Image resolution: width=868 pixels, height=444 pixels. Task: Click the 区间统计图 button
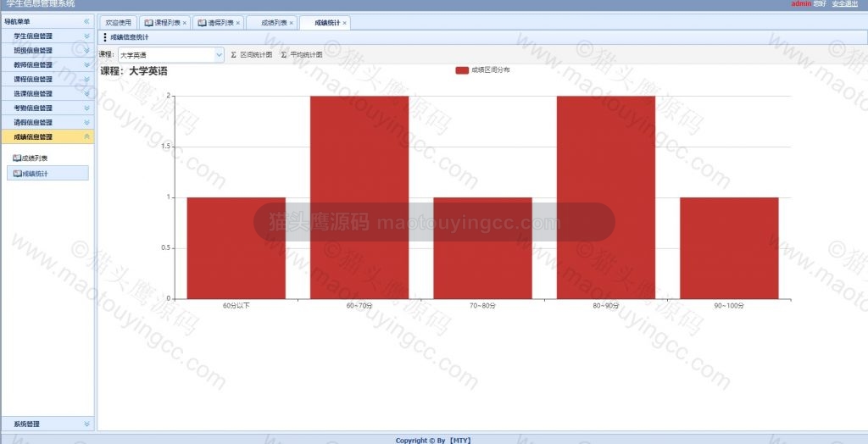[251, 55]
